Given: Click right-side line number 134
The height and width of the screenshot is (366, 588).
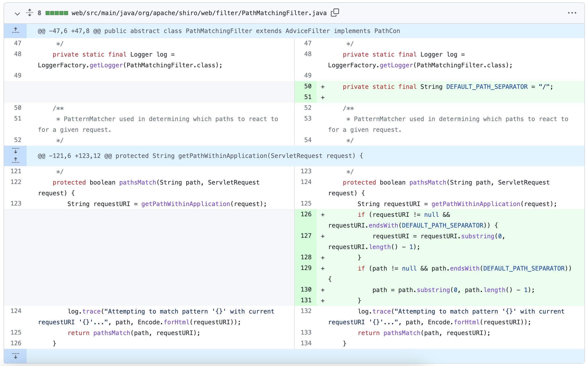Looking at the screenshot, I should [306, 343].
